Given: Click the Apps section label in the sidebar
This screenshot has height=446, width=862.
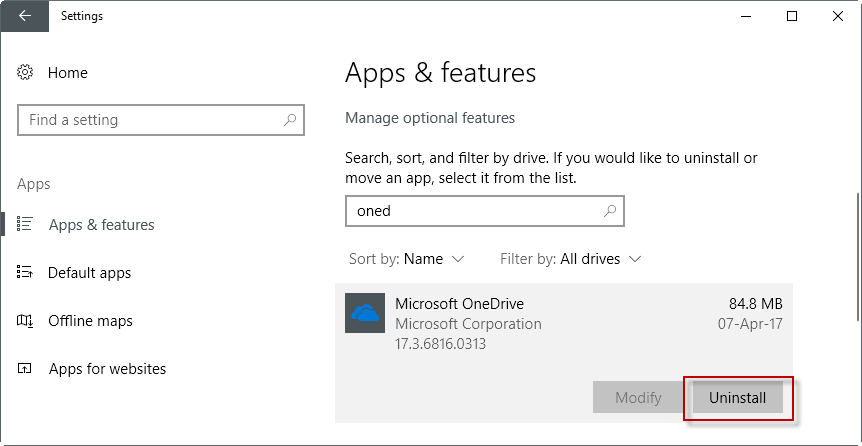Looking at the screenshot, I should point(34,184).
